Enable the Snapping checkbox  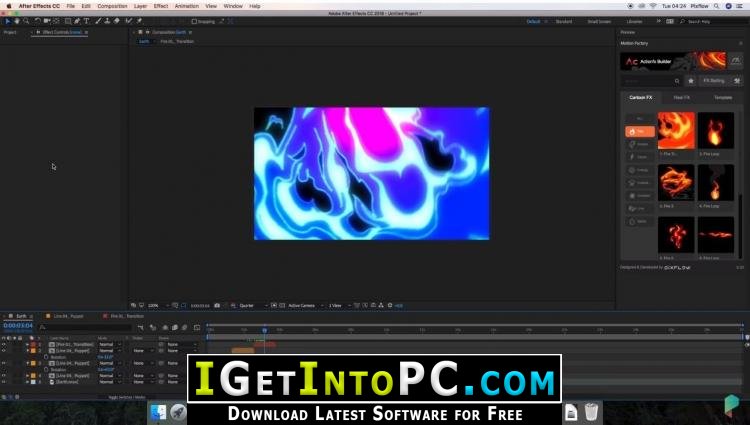(x=194, y=22)
